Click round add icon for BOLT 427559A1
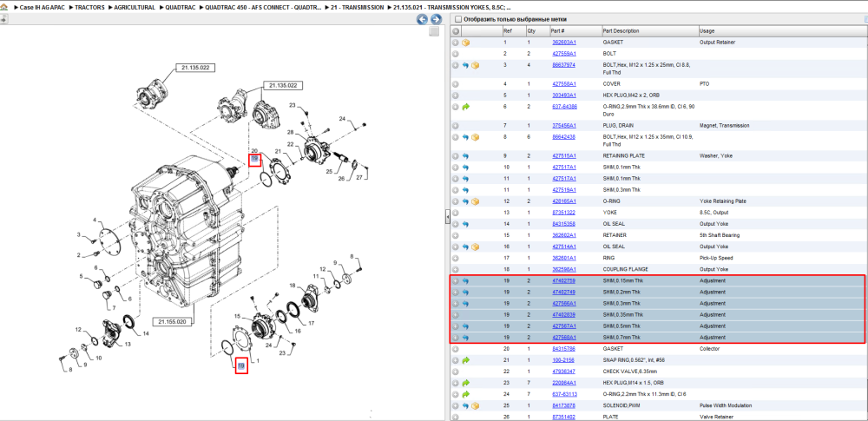This screenshot has height=421, width=868. coord(456,54)
